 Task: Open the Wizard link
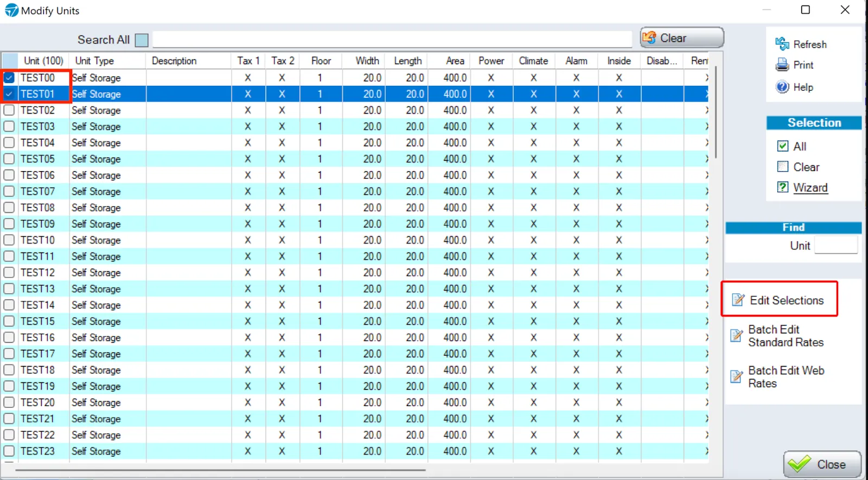tap(810, 188)
